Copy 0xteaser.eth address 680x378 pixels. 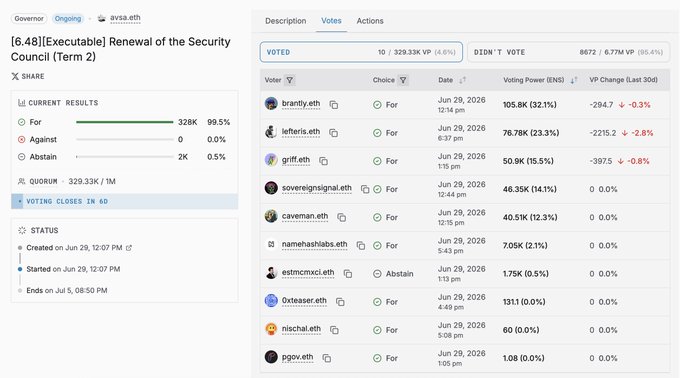click(340, 302)
